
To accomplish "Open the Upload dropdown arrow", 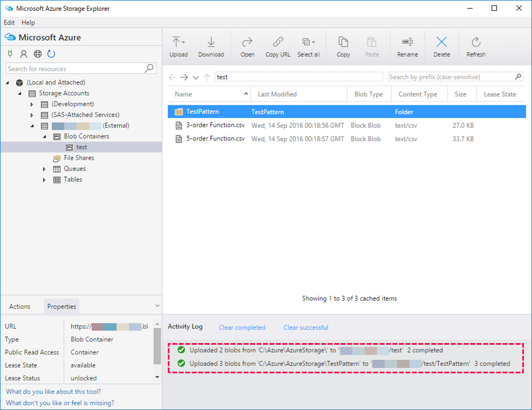I will click(183, 43).
